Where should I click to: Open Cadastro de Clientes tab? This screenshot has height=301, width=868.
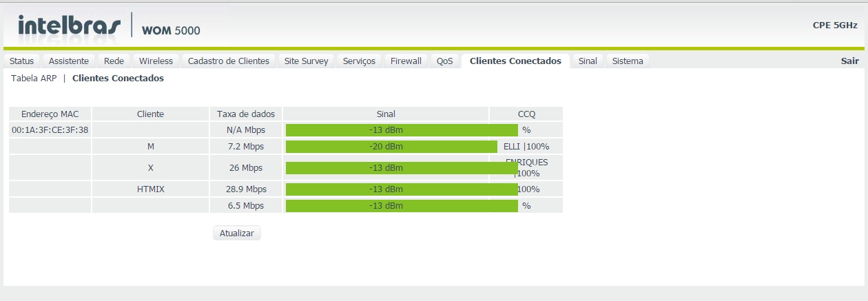tap(229, 61)
